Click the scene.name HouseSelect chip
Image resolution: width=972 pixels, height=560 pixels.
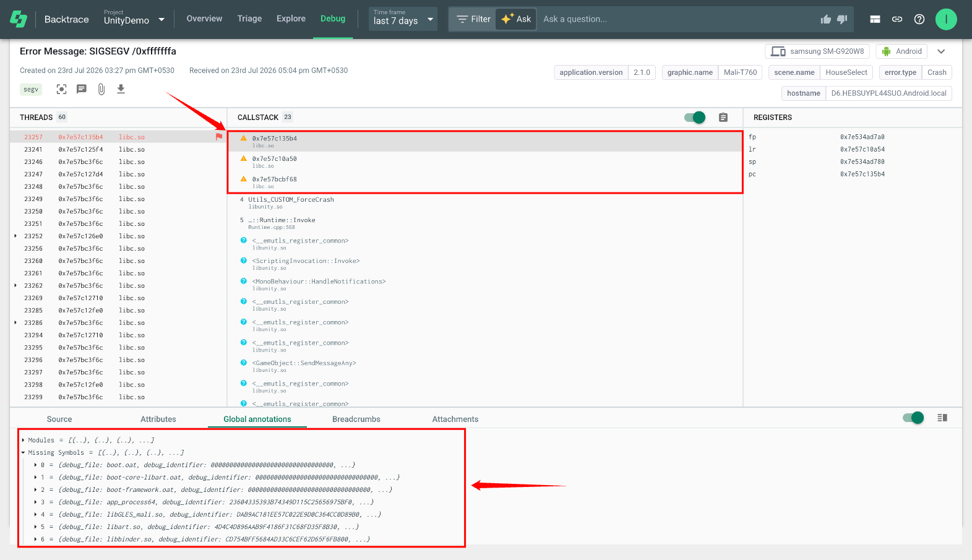click(820, 72)
